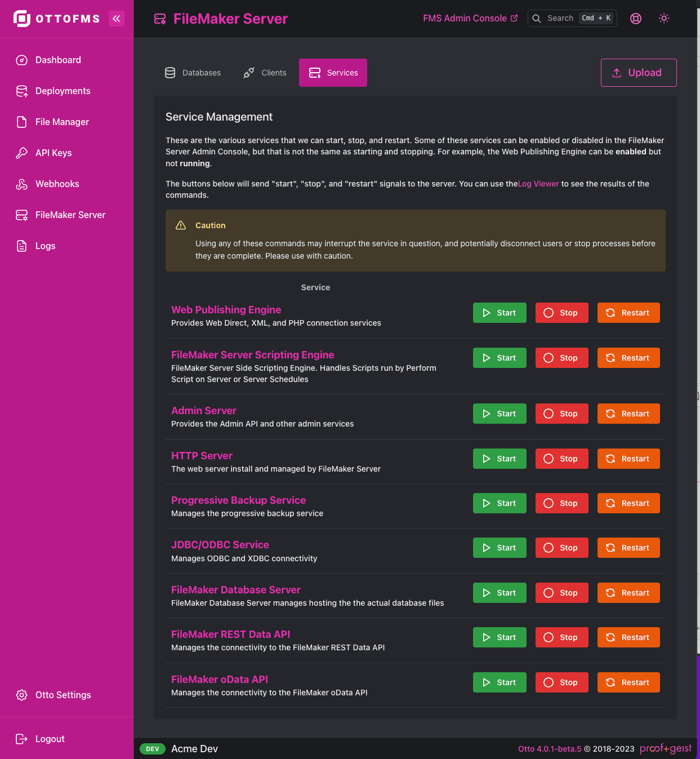This screenshot has height=759, width=700.
Task: Open the FMS Admin Console link
Action: (470, 19)
